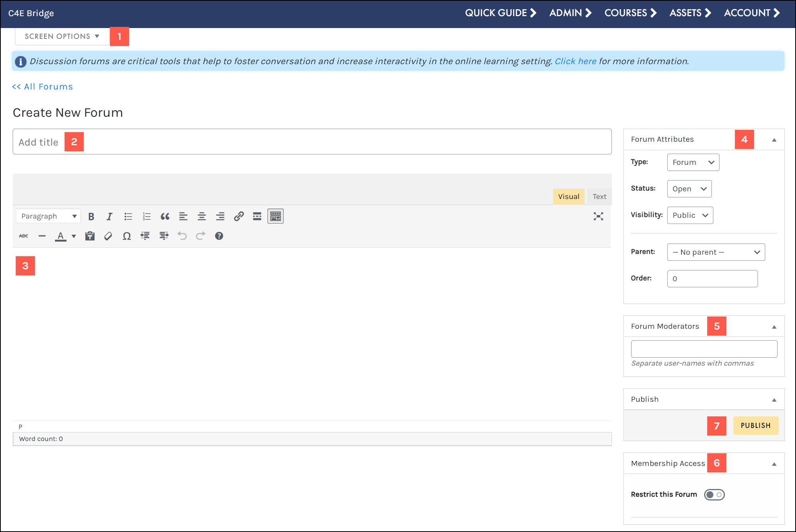This screenshot has width=796, height=532.
Task: Collapse the Forum Moderators panel
Action: click(774, 327)
